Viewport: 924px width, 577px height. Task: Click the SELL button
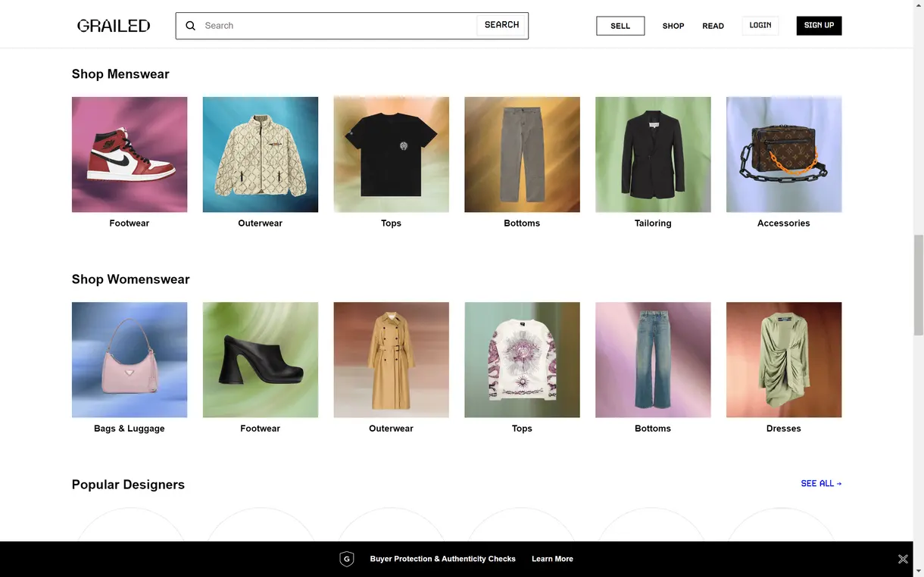tap(620, 26)
